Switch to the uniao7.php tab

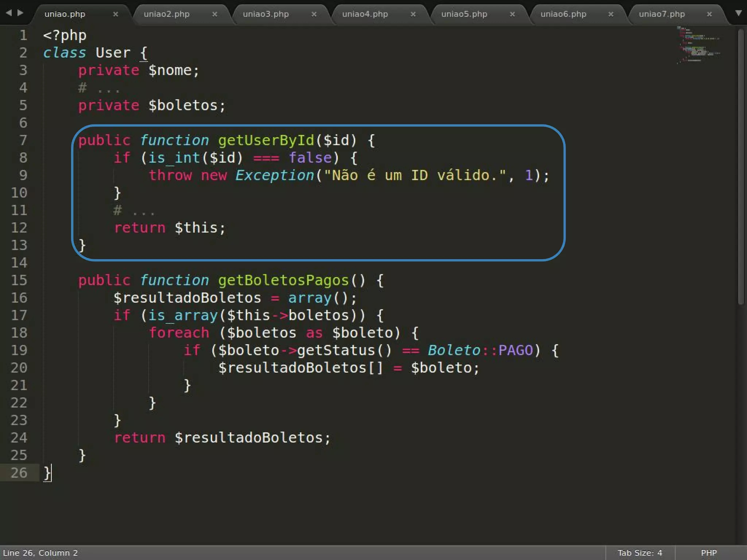coord(662,14)
